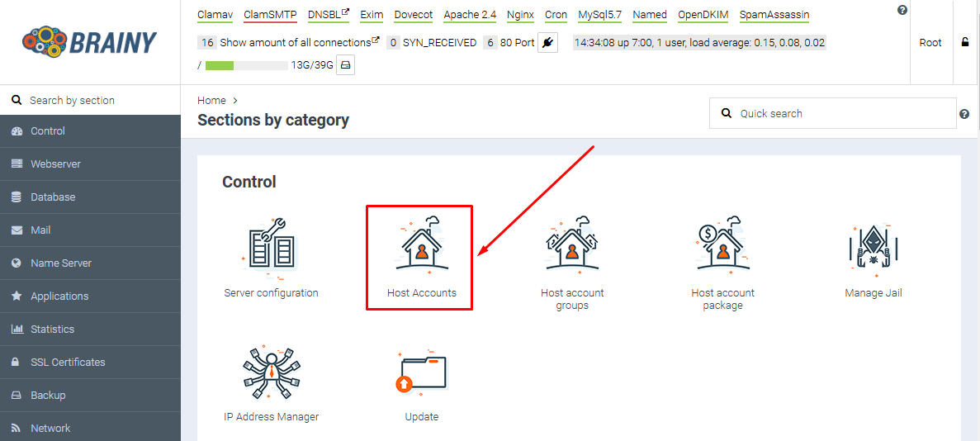Screen dimensions: 980x441
Task: Click magnifier icon in Search by section
Action: point(17,100)
